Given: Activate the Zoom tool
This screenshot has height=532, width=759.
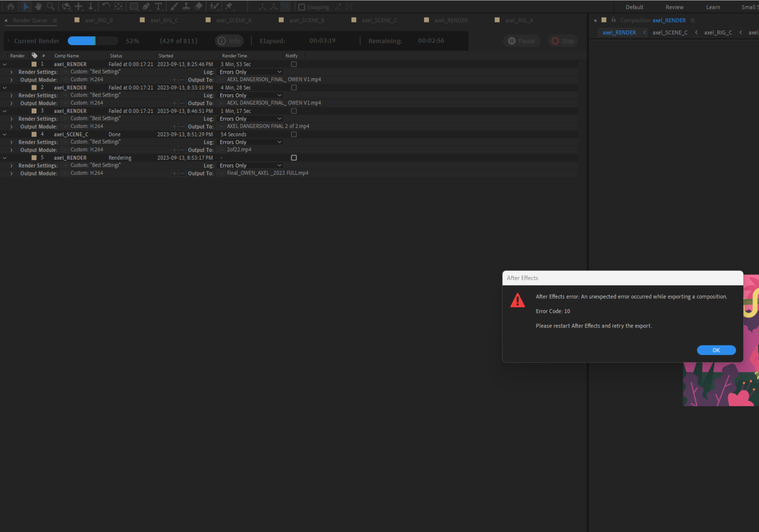Looking at the screenshot, I should pos(51,6).
